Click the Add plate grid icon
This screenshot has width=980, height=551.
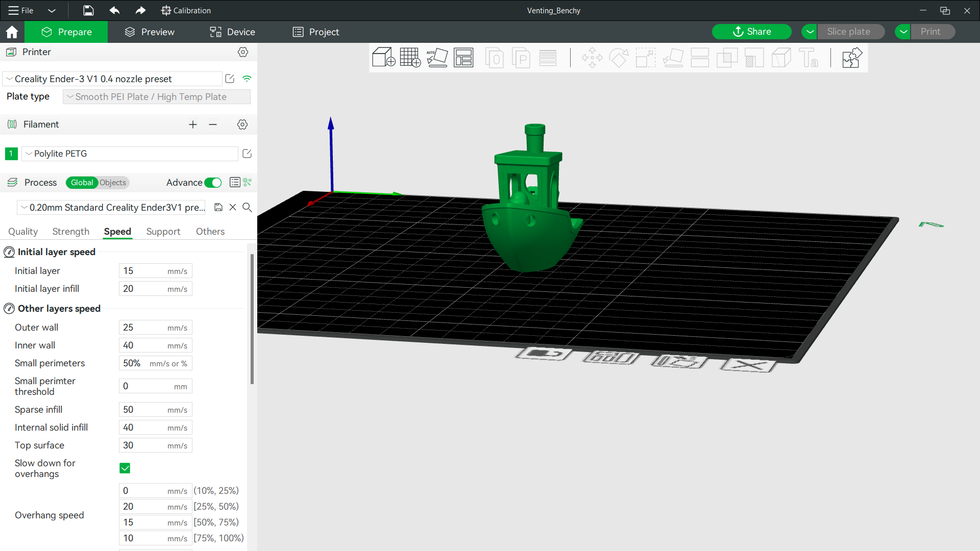[410, 57]
